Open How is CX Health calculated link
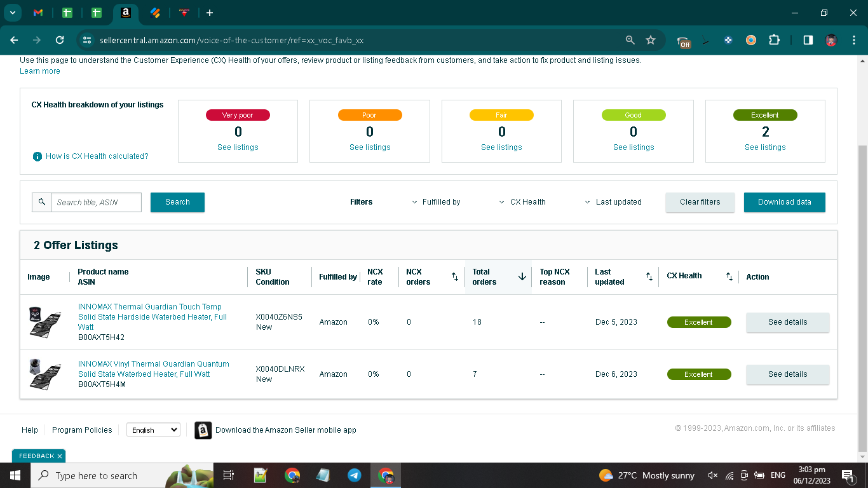The image size is (868, 488). pos(97,156)
